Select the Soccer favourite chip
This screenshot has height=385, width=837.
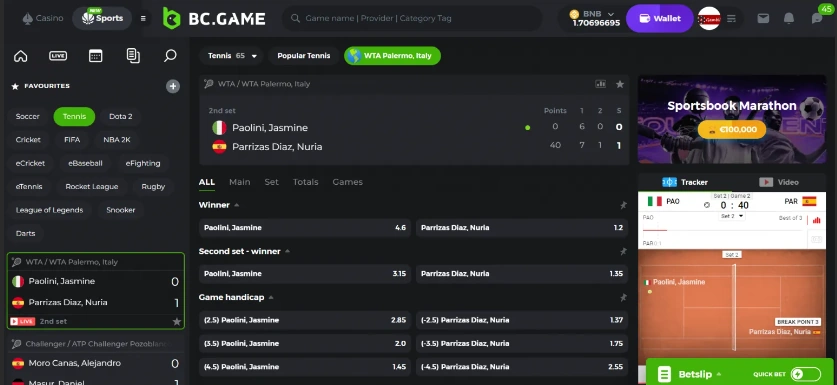pos(28,116)
